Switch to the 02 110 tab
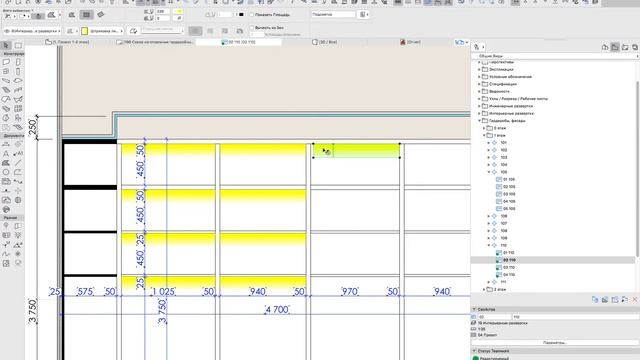Image resolution: width=640 pixels, height=360 pixels. tap(239, 42)
